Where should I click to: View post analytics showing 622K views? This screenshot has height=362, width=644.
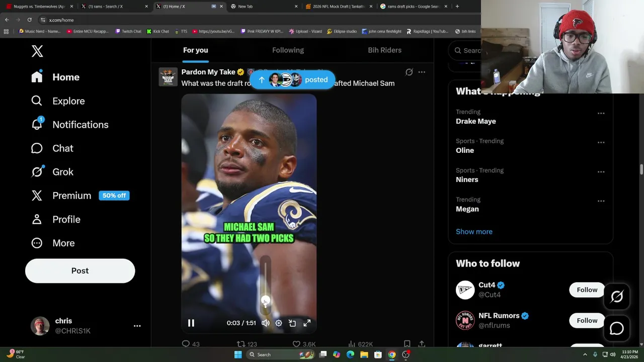coord(360,344)
